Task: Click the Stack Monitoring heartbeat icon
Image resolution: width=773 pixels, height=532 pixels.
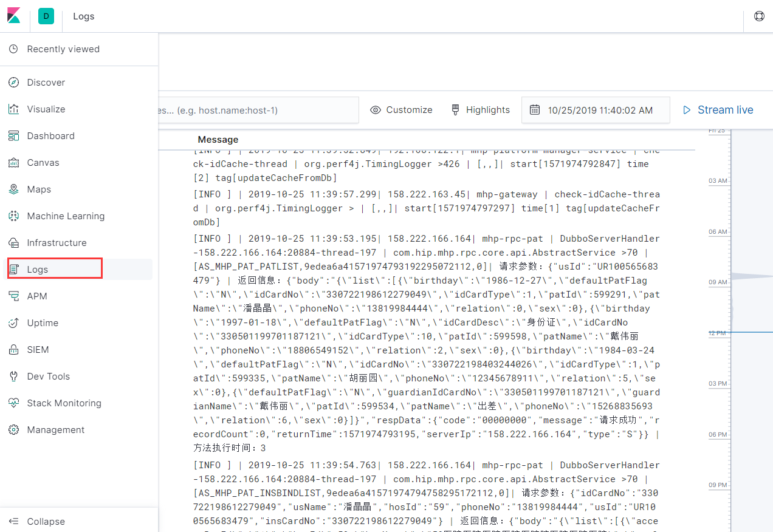Action: tap(14, 403)
